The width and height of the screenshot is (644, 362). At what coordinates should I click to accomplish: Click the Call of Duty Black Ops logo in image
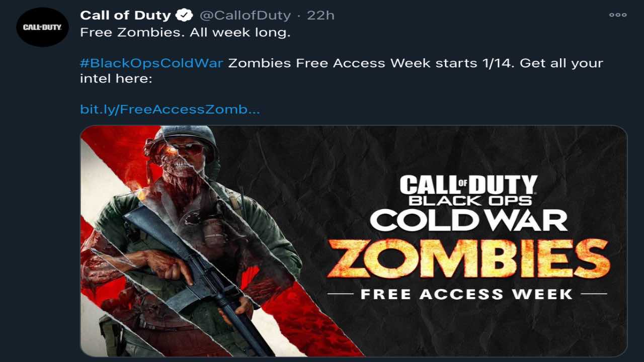468,190
